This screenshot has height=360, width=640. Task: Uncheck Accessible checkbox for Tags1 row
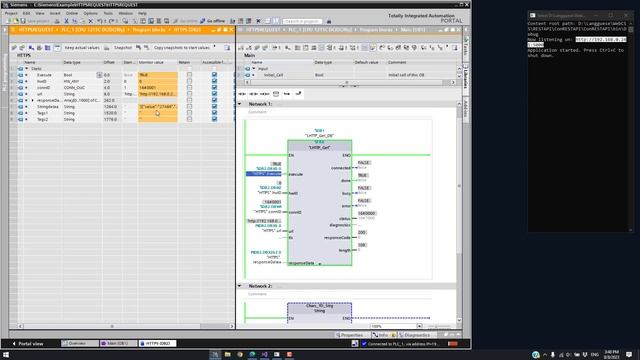214,113
